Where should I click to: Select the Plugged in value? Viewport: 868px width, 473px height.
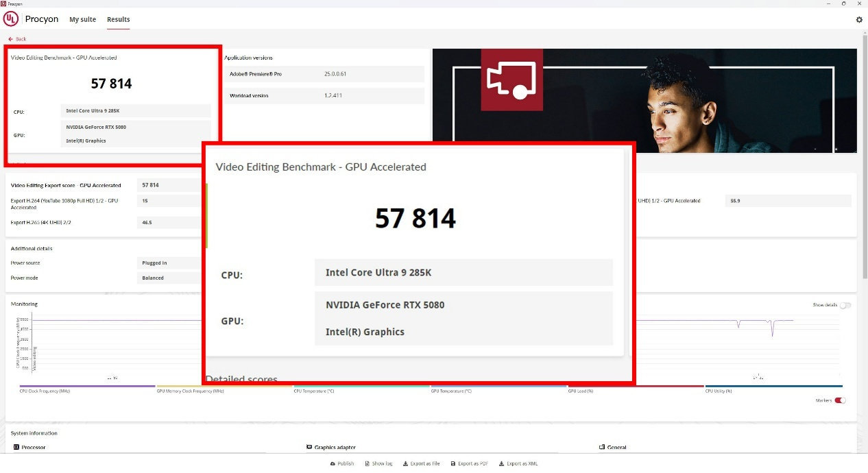(x=154, y=263)
